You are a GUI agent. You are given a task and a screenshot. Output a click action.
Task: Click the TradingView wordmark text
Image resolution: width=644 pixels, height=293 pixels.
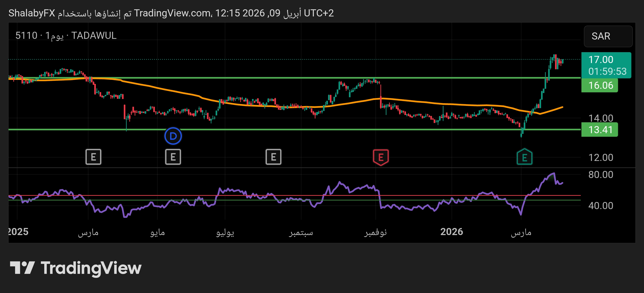[91, 268]
